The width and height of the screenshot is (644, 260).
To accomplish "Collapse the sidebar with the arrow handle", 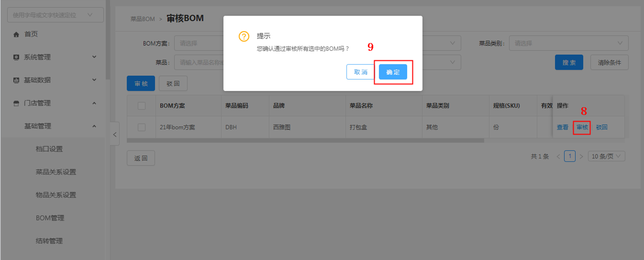I will click(x=115, y=134).
